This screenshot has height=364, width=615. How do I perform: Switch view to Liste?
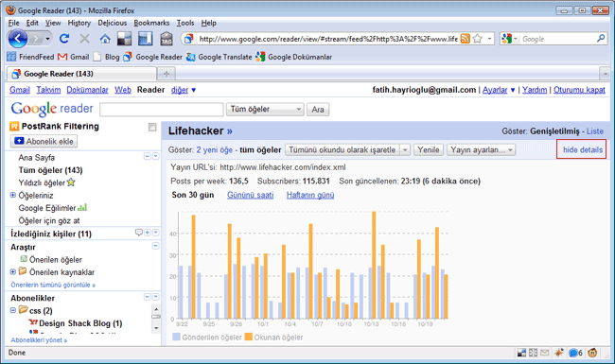pyautogui.click(x=595, y=131)
